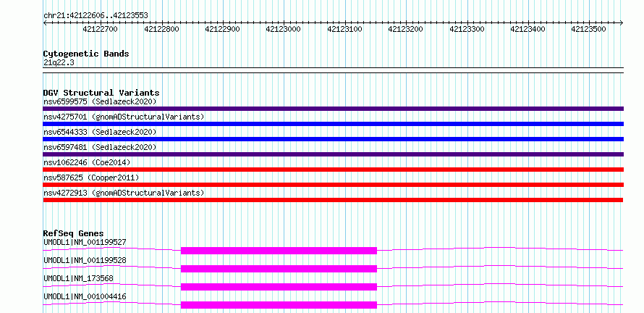The image size is (644, 313).
Task: Select the RefSeq Genes track title
Action: (x=73, y=233)
